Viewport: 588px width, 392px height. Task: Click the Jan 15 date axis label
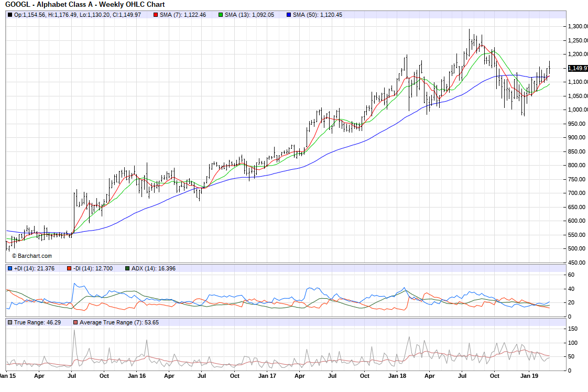(7, 376)
